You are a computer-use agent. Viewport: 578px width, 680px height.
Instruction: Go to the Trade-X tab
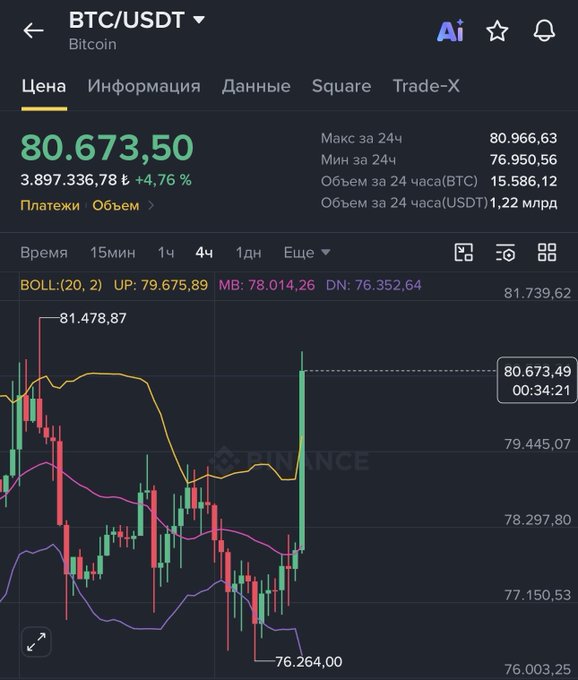tap(426, 86)
